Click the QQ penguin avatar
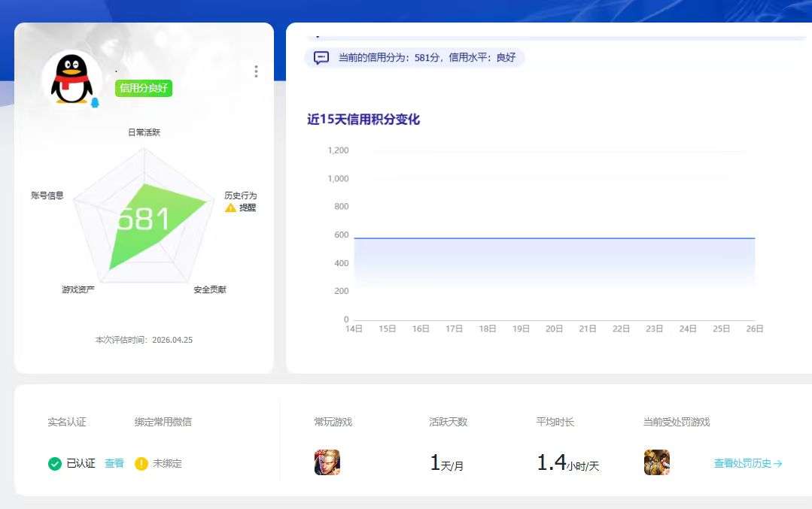The image size is (812, 509). coord(70,77)
